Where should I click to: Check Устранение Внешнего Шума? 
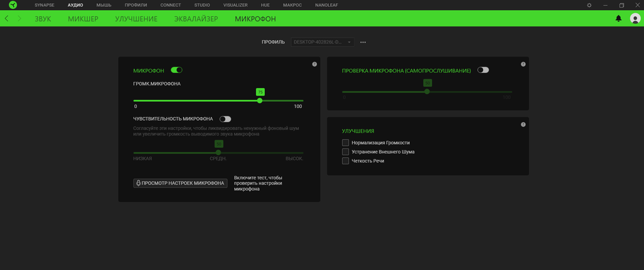[345, 152]
